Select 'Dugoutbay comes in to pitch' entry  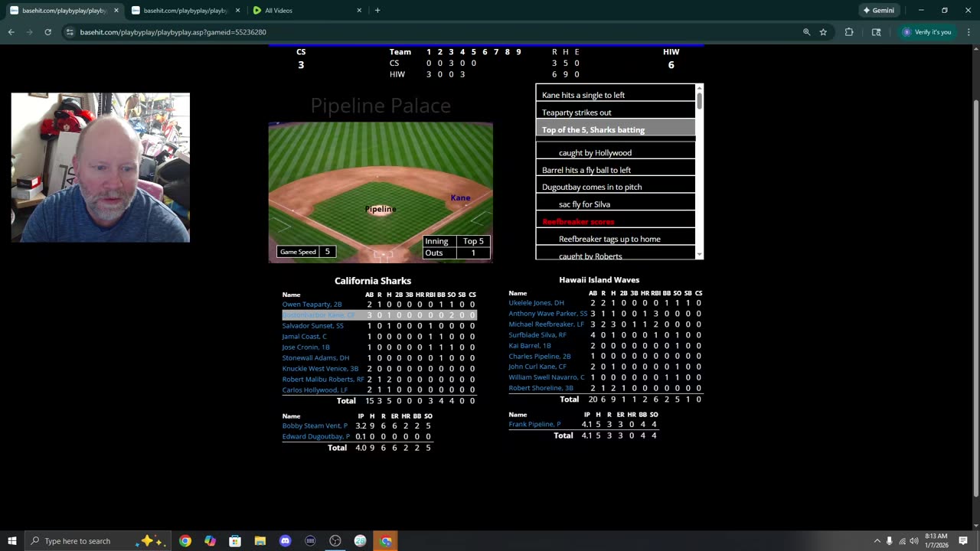(616, 187)
